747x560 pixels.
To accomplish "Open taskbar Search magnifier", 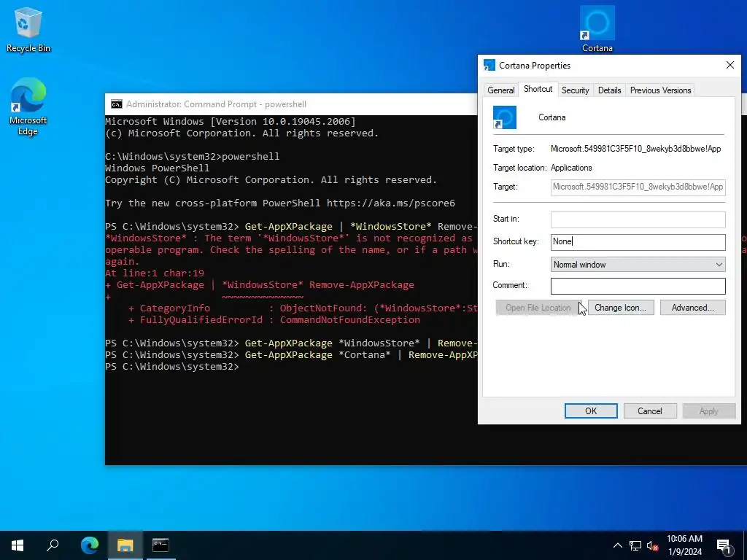I will 53,545.
